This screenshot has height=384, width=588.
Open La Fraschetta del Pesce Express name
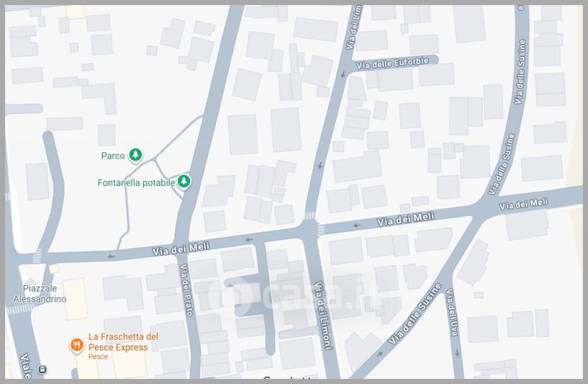coord(123,342)
